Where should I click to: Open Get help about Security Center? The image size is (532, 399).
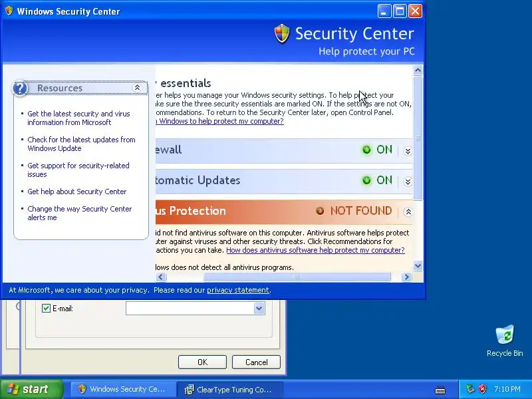coord(76,192)
